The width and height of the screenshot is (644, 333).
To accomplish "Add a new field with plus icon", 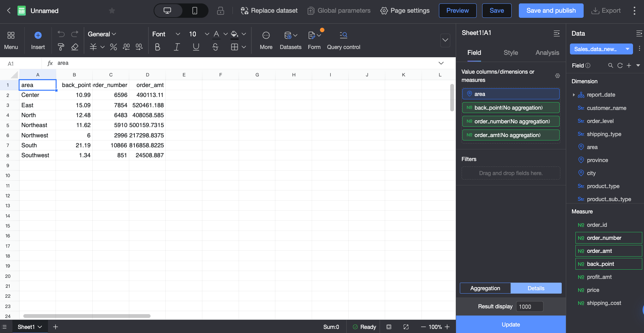I will click(x=629, y=65).
